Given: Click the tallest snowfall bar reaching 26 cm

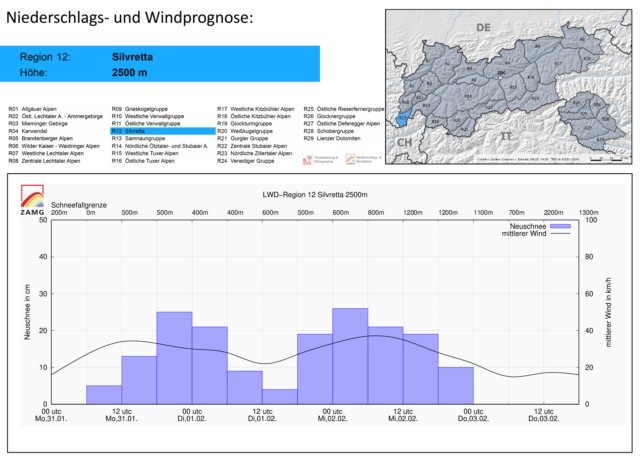Looking at the screenshot, I should (x=350, y=356).
